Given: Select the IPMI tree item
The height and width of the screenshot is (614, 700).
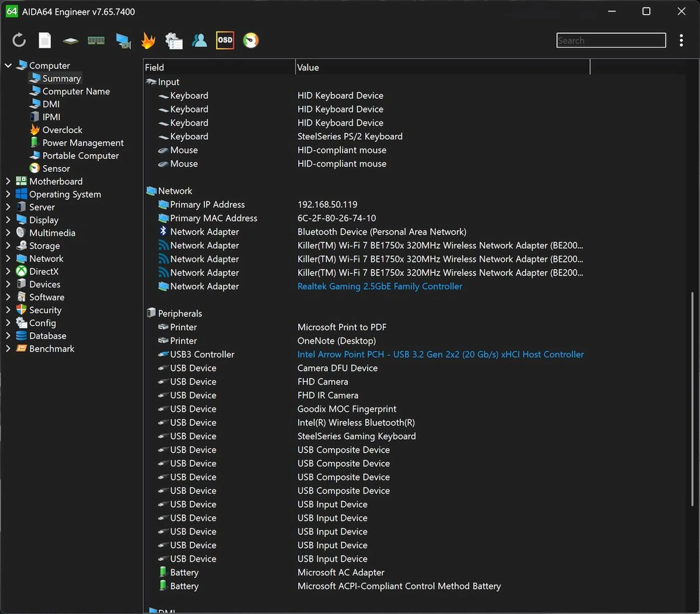Looking at the screenshot, I should pos(51,117).
